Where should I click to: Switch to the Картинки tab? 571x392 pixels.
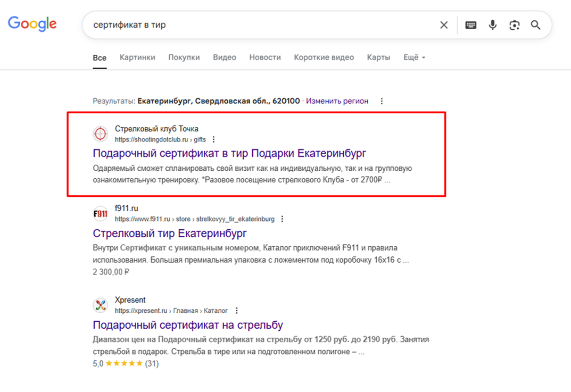137,57
